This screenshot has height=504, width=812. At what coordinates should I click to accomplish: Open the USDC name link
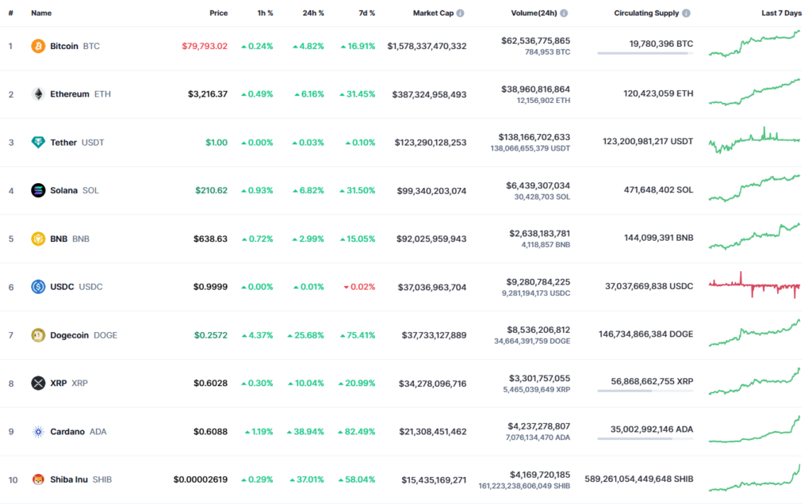[62, 287]
